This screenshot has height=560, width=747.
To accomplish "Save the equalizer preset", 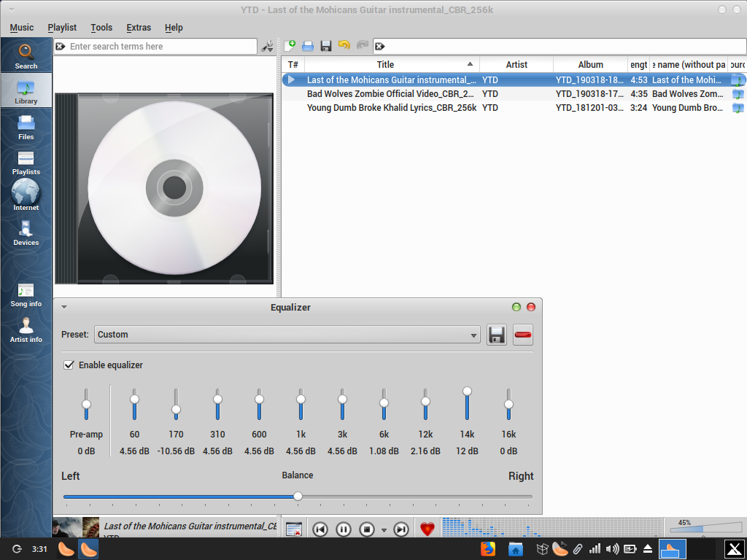I will pos(496,335).
